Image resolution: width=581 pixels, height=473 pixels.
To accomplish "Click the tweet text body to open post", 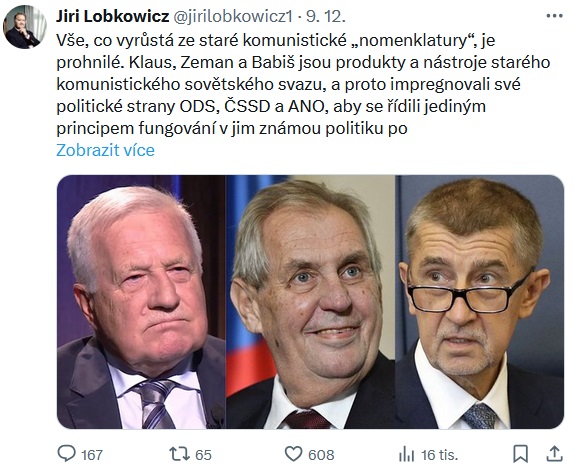I will pyautogui.click(x=303, y=84).
